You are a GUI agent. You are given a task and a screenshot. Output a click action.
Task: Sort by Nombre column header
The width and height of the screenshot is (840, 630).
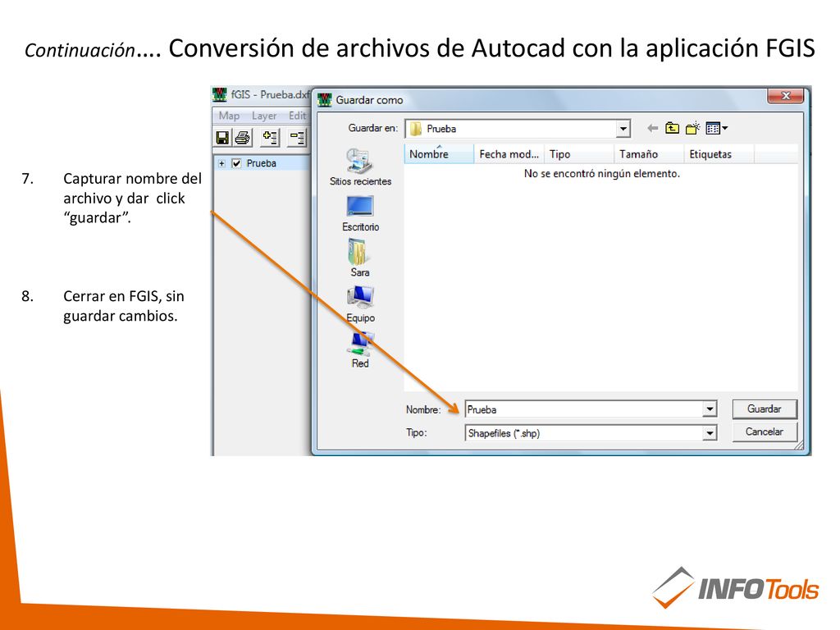(439, 154)
